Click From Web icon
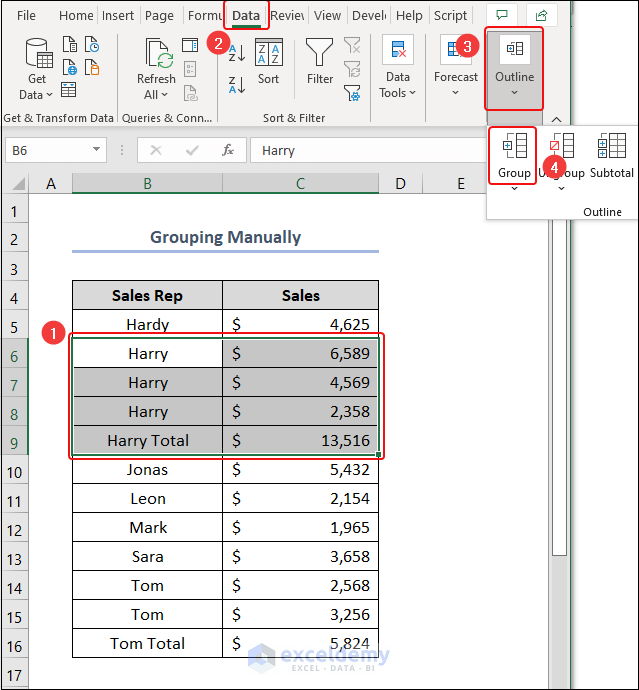Screen dimensions: 639x690 (x=70, y=67)
